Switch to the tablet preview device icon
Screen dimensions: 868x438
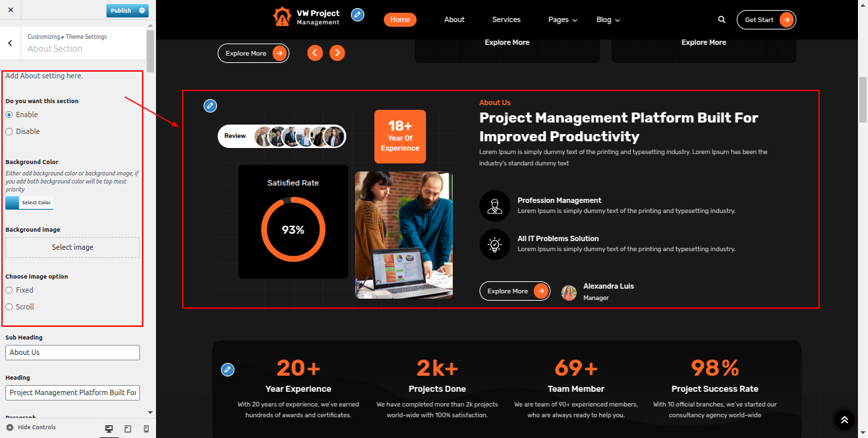128,429
